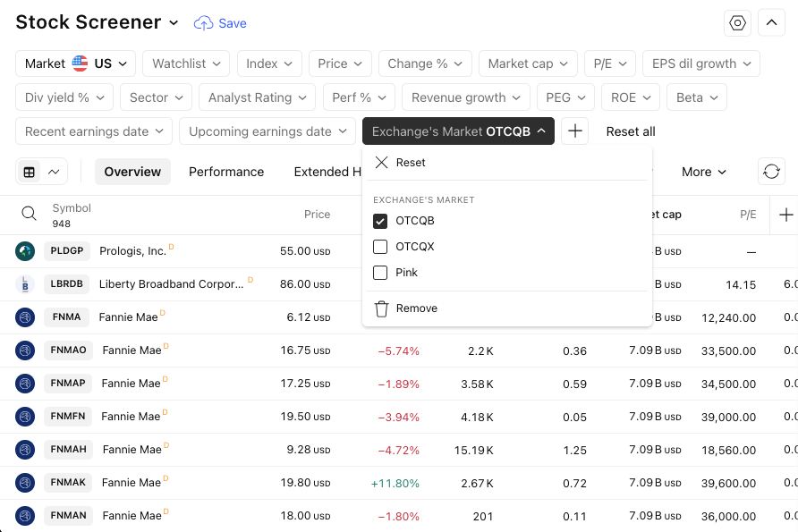Click Prologis, Inc. company name
Screen dimensions: 798x532
point(132,250)
